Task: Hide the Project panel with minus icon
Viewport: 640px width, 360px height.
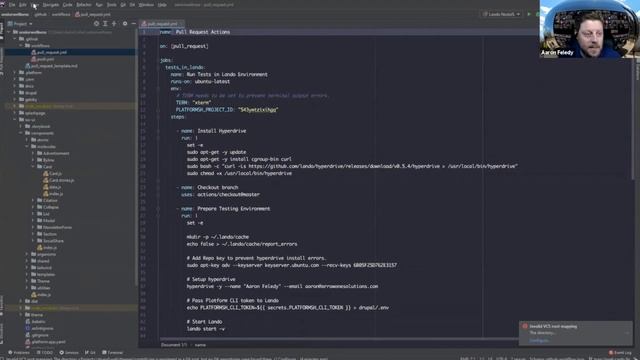Action: tap(133, 24)
